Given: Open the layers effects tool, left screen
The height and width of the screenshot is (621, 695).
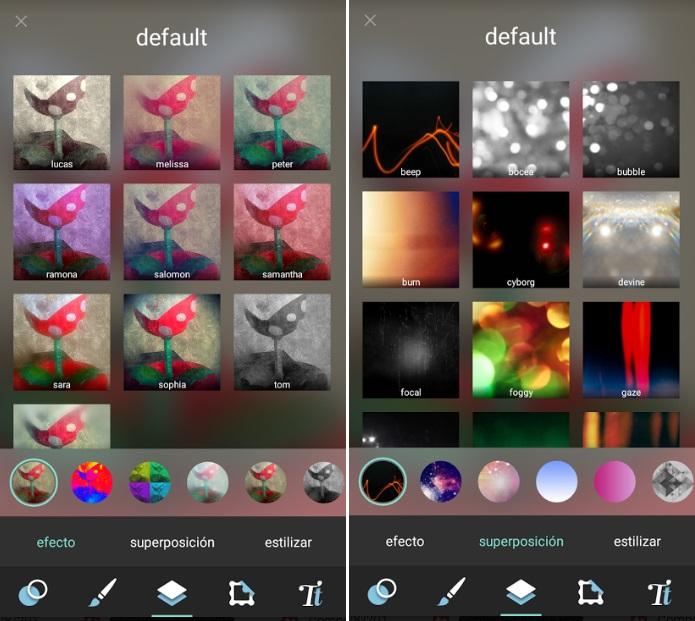Looking at the screenshot, I should (172, 593).
